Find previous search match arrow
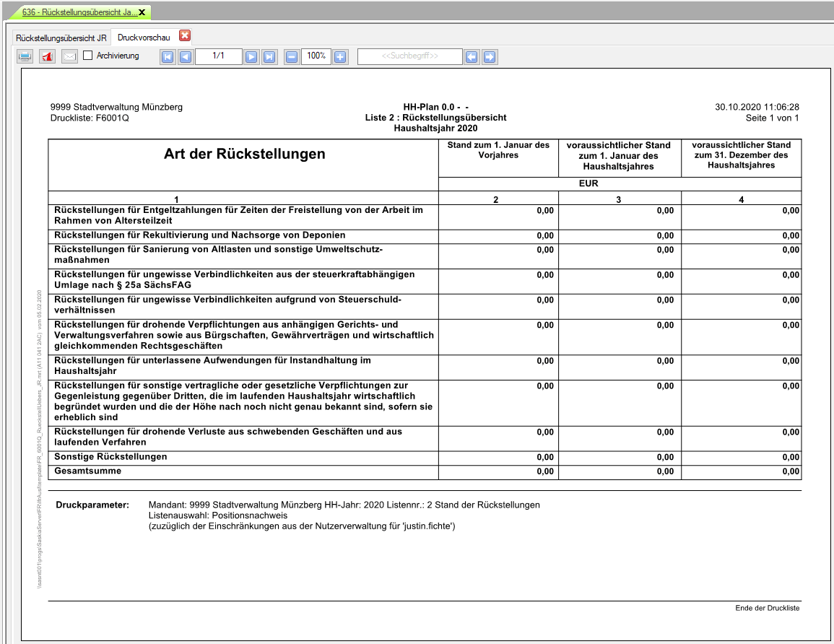The height and width of the screenshot is (644, 834). pyautogui.click(x=472, y=56)
